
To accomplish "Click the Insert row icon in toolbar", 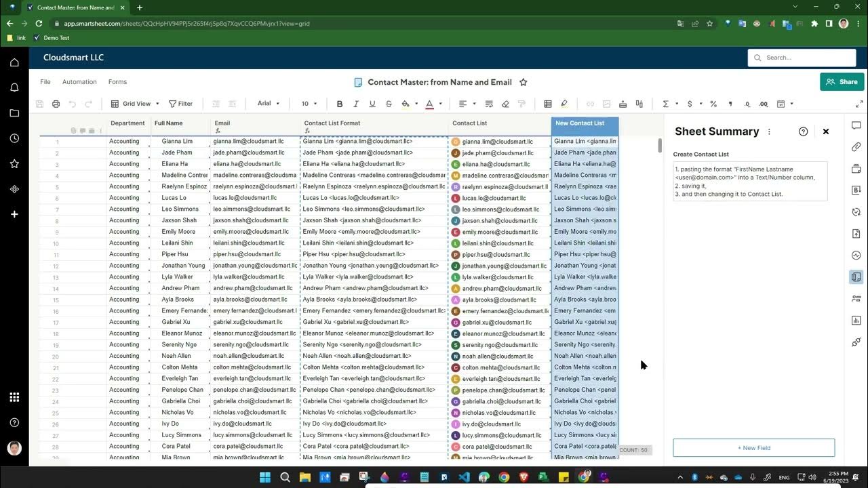I will 623,104.
